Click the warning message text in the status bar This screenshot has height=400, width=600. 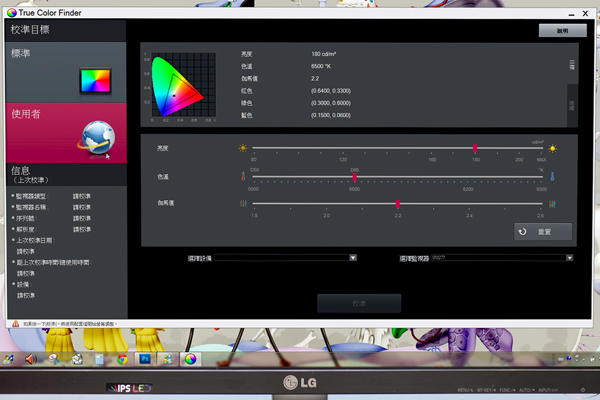[x=68, y=324]
